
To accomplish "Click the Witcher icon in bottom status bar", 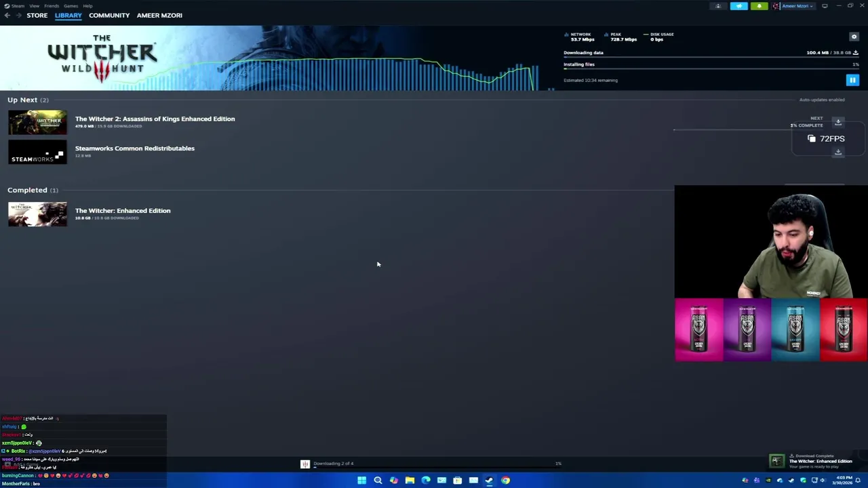I will tap(305, 464).
